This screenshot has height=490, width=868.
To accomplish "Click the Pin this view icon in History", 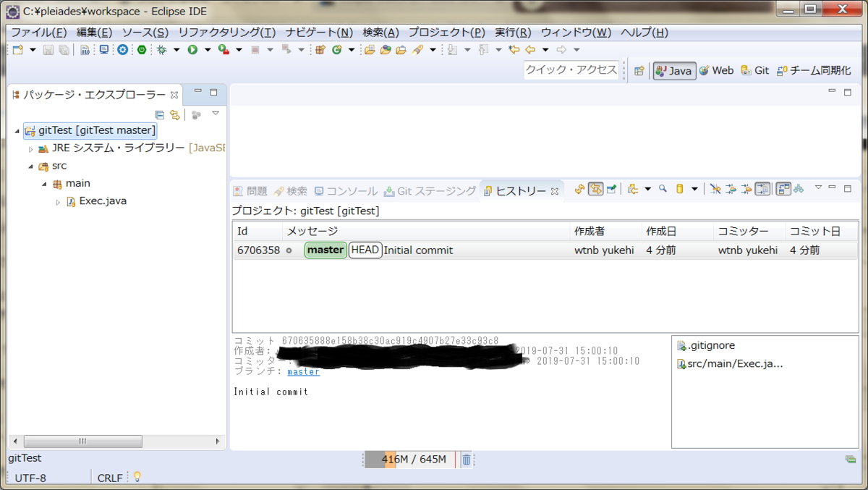I will [612, 190].
